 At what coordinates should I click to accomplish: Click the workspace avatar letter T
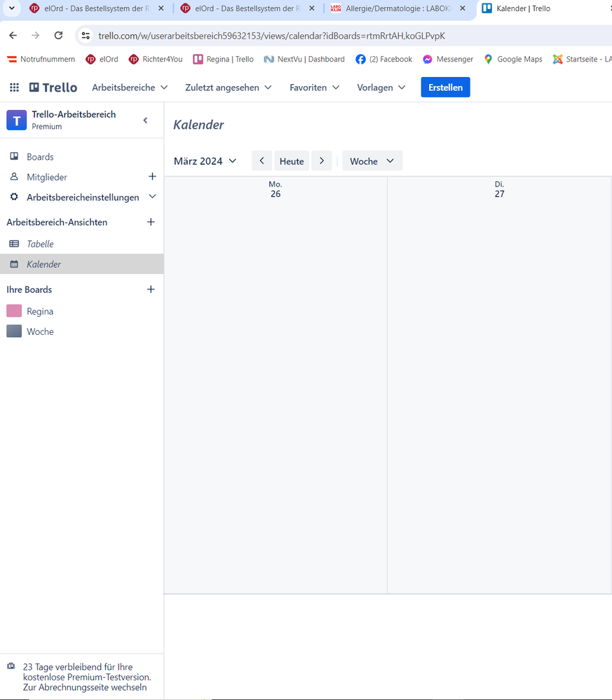(x=17, y=120)
